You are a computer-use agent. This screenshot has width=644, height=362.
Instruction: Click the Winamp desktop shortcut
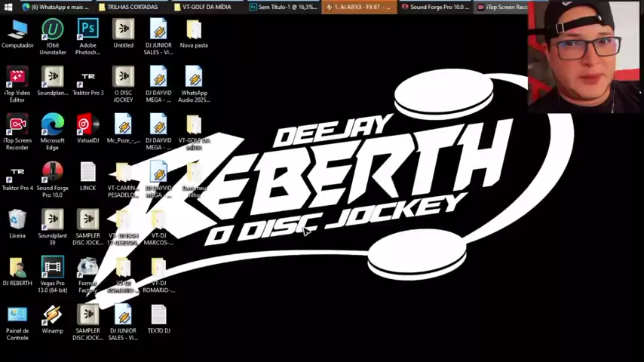52,315
